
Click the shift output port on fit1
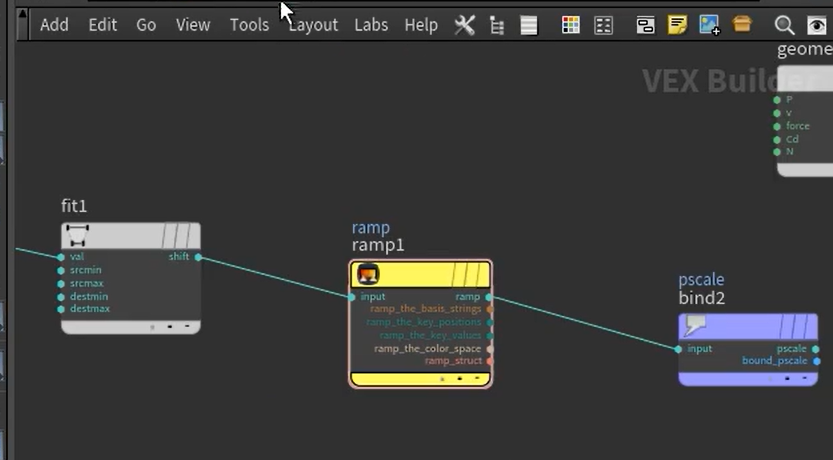[198, 257]
